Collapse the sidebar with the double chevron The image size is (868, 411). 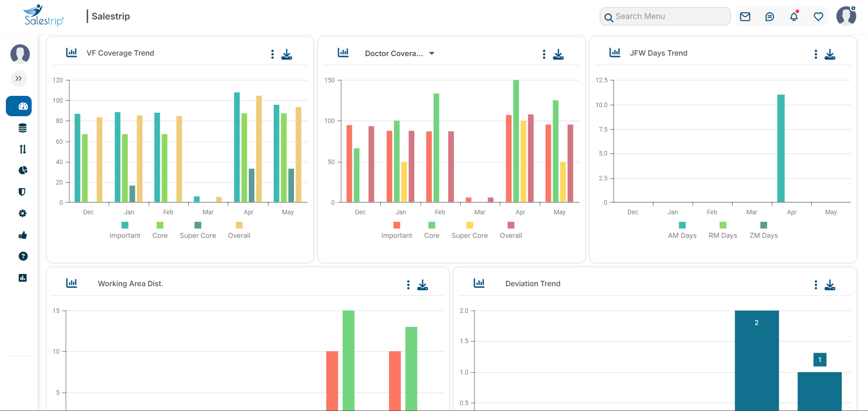point(19,78)
